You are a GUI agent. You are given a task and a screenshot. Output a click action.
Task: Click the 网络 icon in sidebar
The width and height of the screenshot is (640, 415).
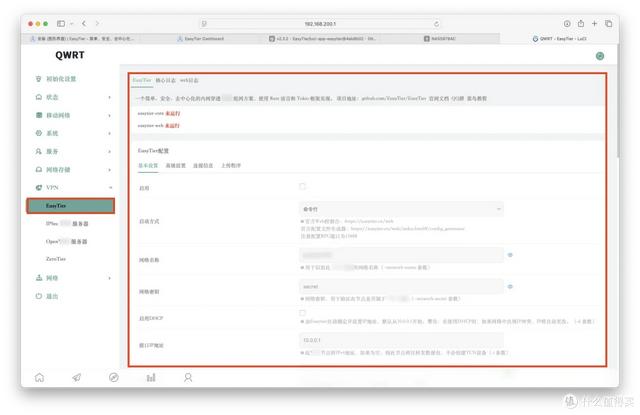pyautogui.click(x=39, y=278)
